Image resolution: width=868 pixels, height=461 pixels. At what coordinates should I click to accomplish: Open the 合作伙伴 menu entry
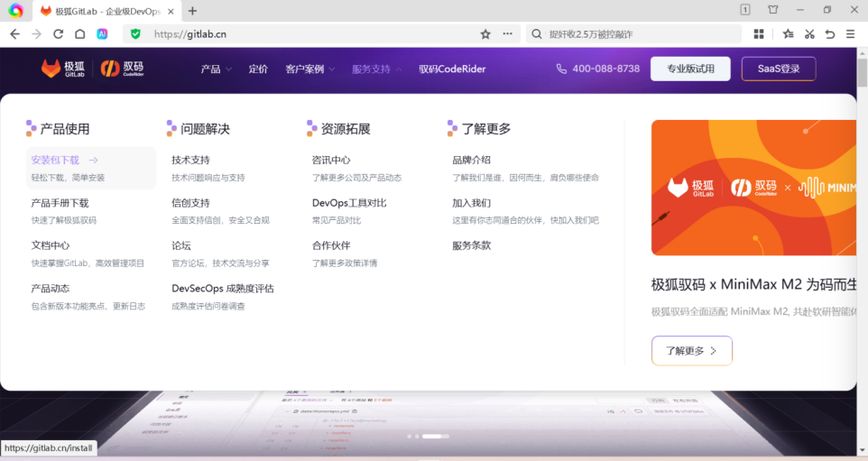coord(331,245)
